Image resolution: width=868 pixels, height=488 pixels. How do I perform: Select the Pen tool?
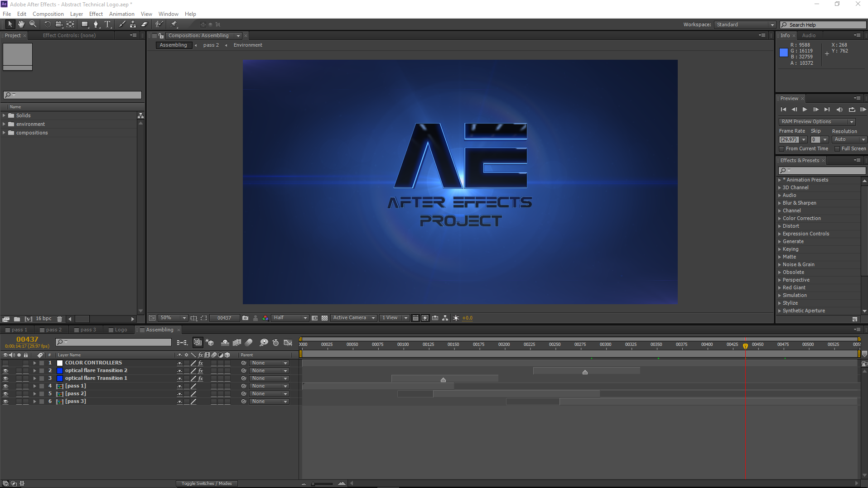coord(96,24)
